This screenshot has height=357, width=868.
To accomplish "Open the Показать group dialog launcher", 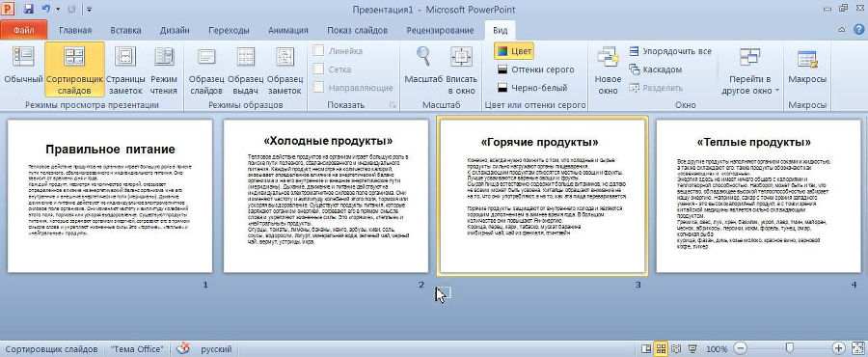I will coord(393,105).
